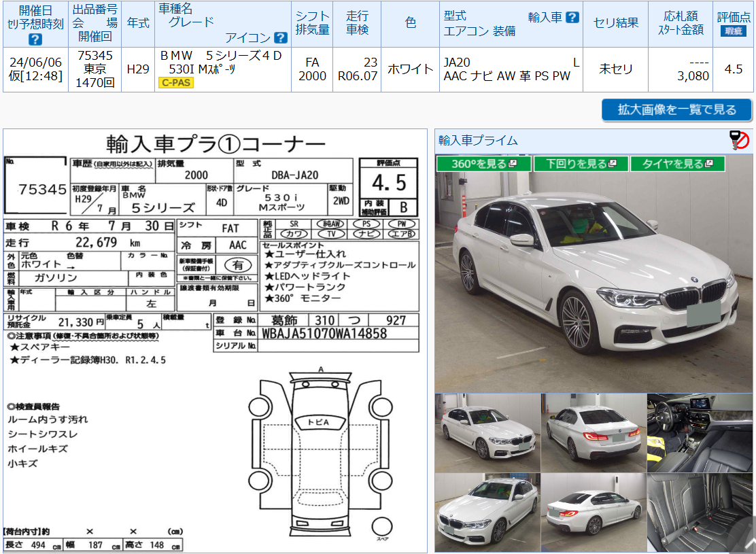Click external-link icon on タイヤを見る
The width and height of the screenshot is (756, 554).
710,164
